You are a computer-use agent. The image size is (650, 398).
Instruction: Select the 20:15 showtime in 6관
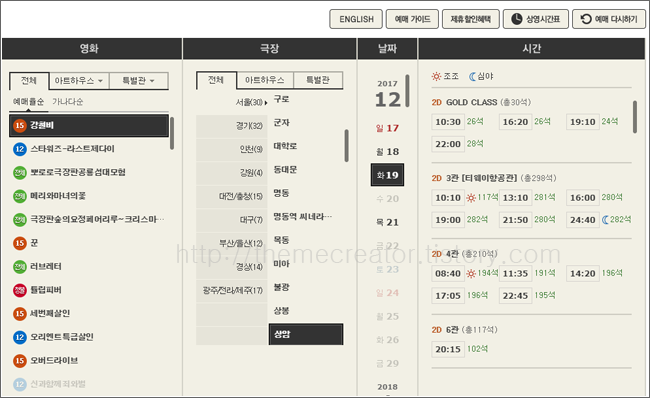448,349
